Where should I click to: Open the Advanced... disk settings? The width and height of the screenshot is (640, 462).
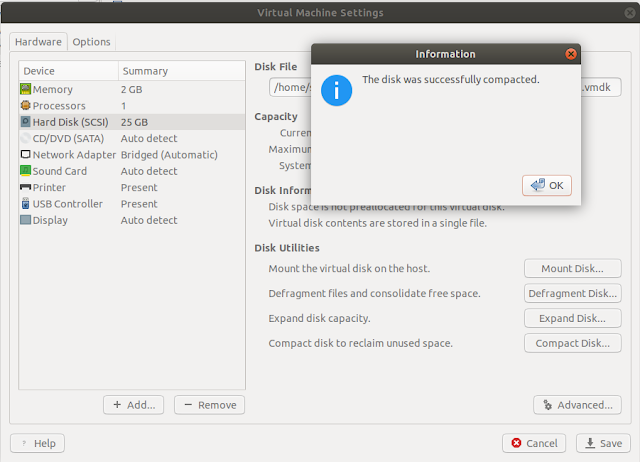pyautogui.click(x=577, y=405)
